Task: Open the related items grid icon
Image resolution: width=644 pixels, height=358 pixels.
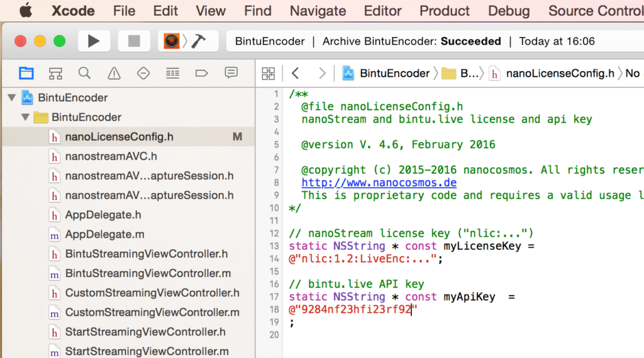Action: click(269, 74)
